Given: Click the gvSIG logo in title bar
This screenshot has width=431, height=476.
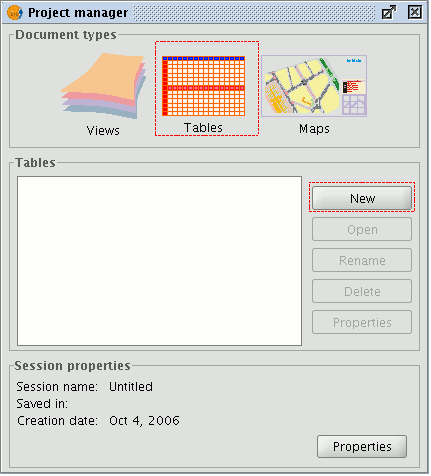Looking at the screenshot, I should pyautogui.click(x=15, y=13).
